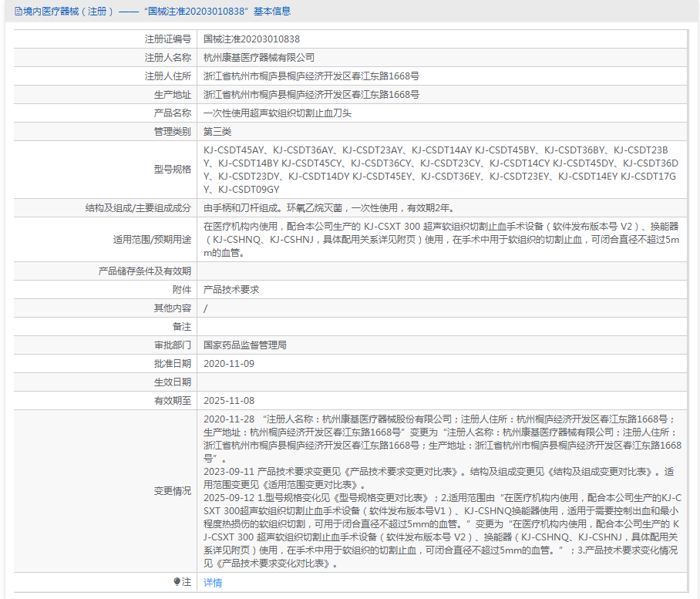The height and width of the screenshot is (599, 700).
Task: Select attachment value 产品技术要求
Action: (x=231, y=290)
